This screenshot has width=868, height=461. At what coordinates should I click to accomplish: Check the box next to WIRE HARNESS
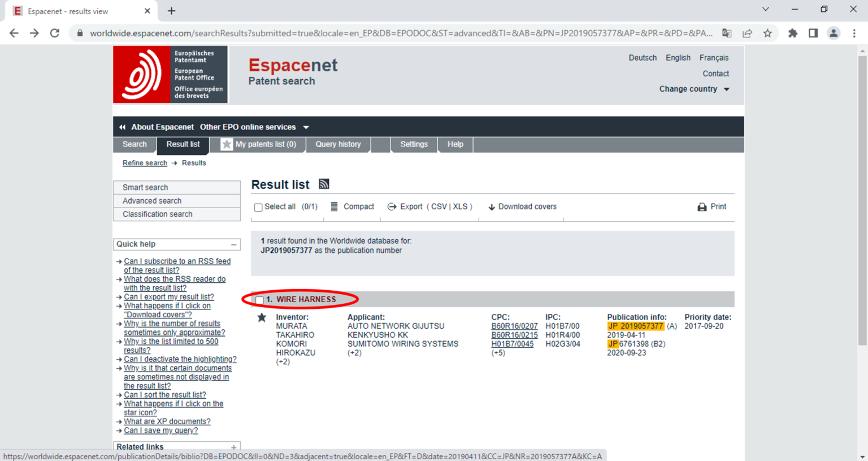coord(259,300)
